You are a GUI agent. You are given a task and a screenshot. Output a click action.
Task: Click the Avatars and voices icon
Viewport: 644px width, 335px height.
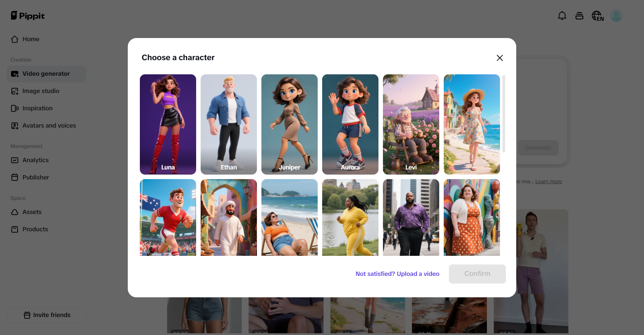coord(15,125)
